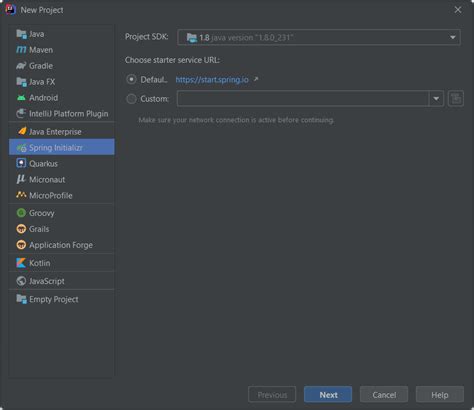Click the Groovy green icon

pyautogui.click(x=21, y=213)
